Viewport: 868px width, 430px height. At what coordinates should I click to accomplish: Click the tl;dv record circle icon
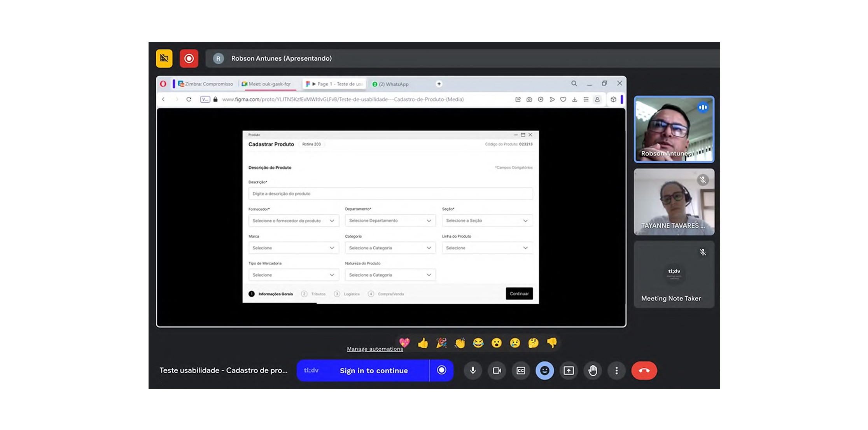click(441, 370)
